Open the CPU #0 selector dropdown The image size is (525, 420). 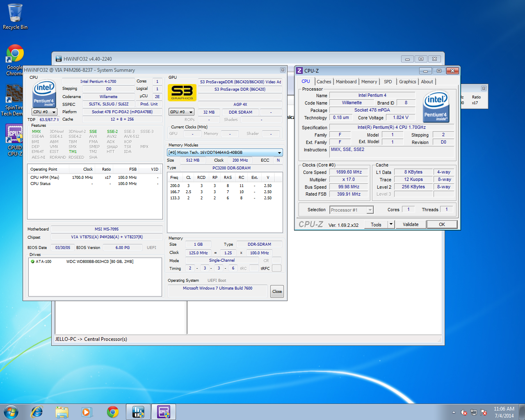(x=44, y=112)
